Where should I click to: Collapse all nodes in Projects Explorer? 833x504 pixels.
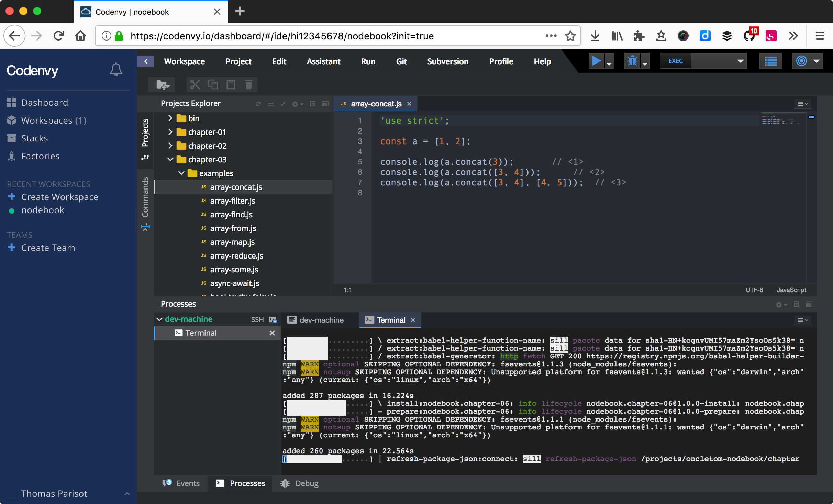(x=284, y=104)
